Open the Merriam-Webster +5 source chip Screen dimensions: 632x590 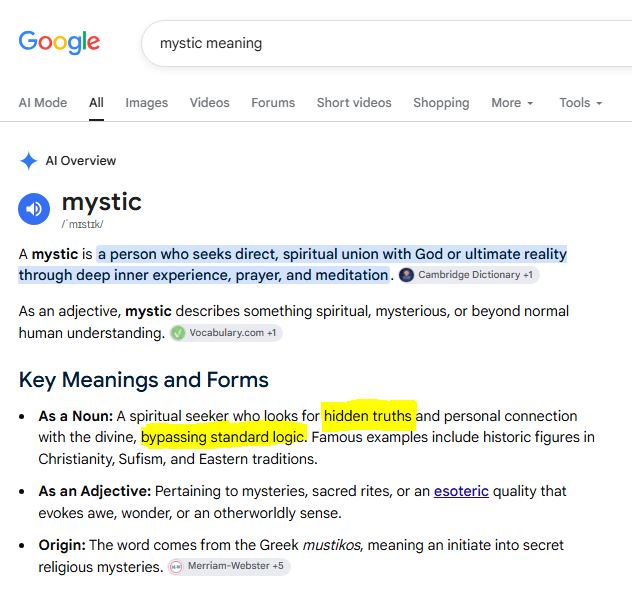point(229,566)
